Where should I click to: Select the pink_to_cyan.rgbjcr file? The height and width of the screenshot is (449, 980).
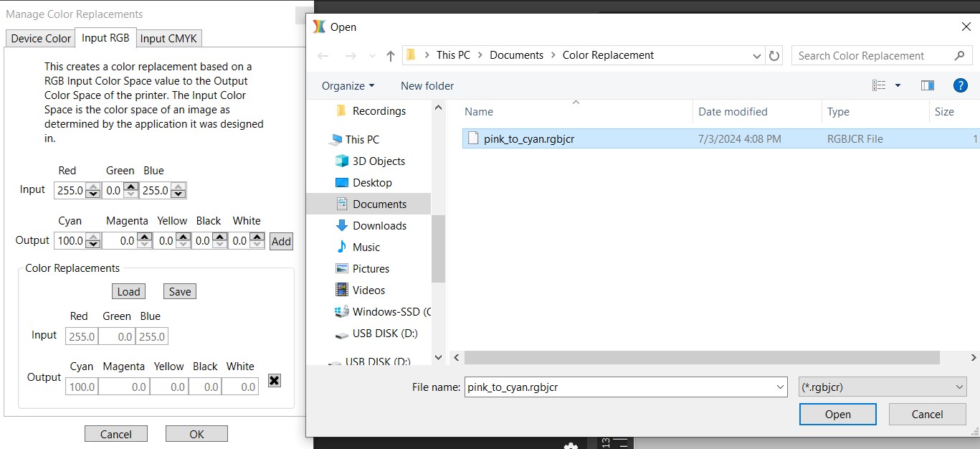pos(528,139)
